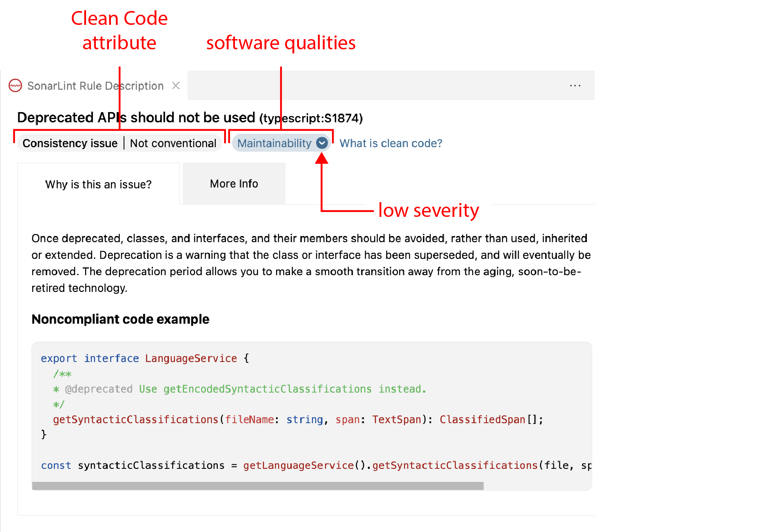Open the 'What is clean code?' link
The height and width of the screenshot is (532, 759).
coord(391,143)
